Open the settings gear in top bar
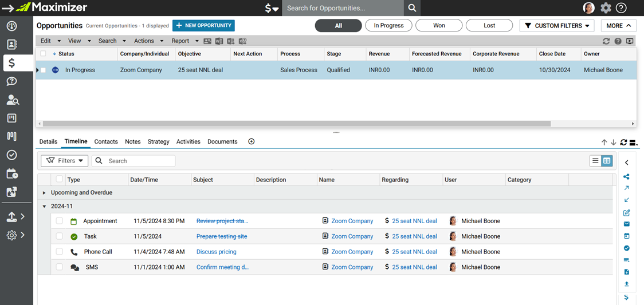The image size is (644, 305). (606, 8)
